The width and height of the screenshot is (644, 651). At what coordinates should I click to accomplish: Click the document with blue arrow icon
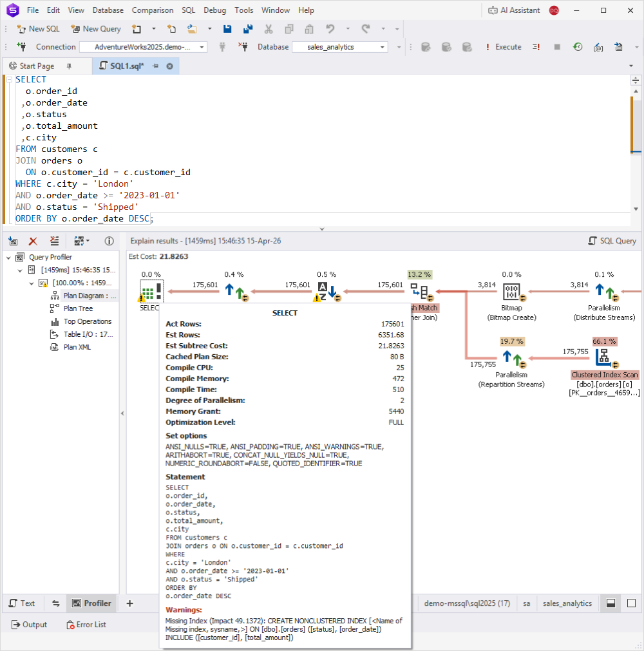(x=619, y=47)
